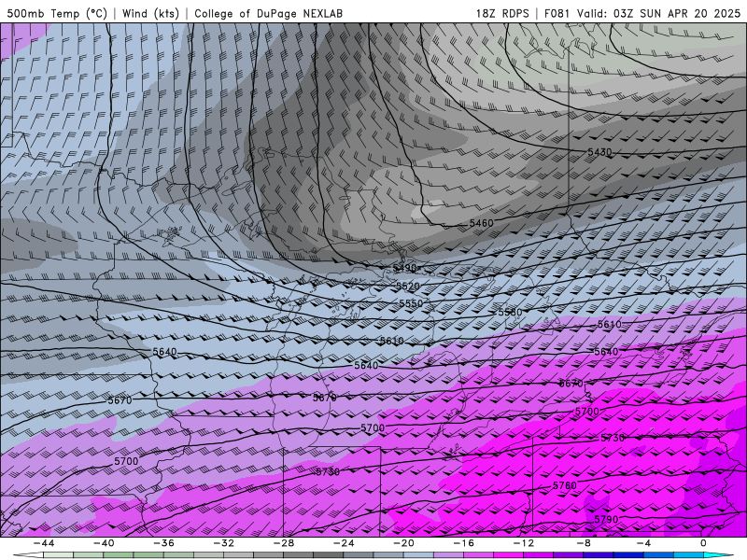Image resolution: width=747 pixels, height=560 pixels.
Task: Click the -24 colorbar tick label
Action: (344, 543)
